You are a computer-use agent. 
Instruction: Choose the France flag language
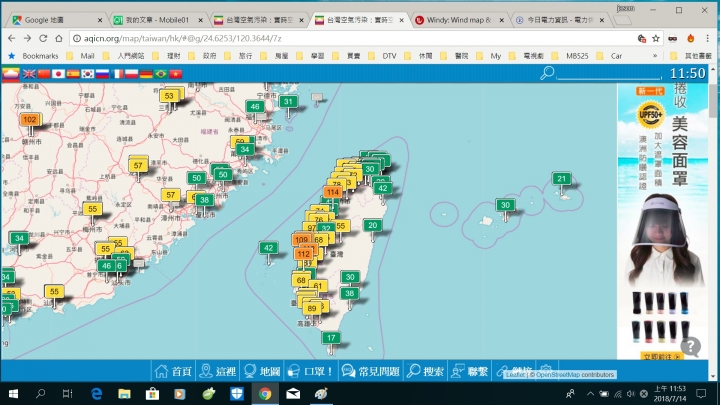117,74
